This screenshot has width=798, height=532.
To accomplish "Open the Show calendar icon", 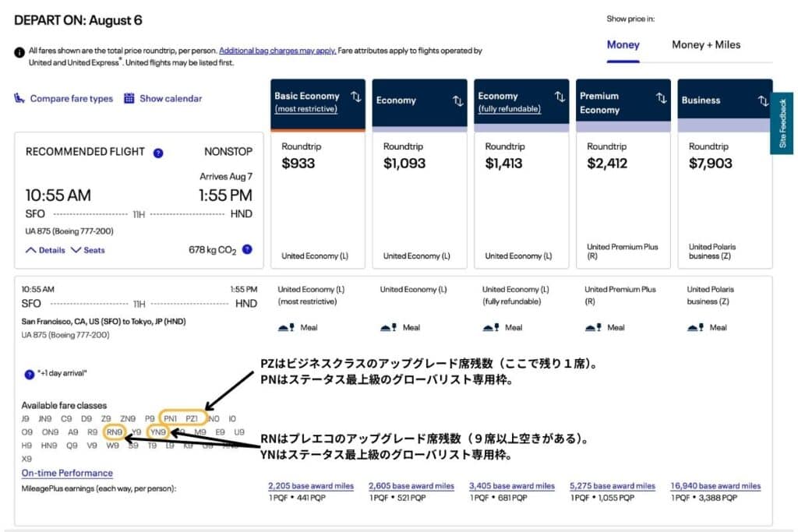I will coord(129,99).
